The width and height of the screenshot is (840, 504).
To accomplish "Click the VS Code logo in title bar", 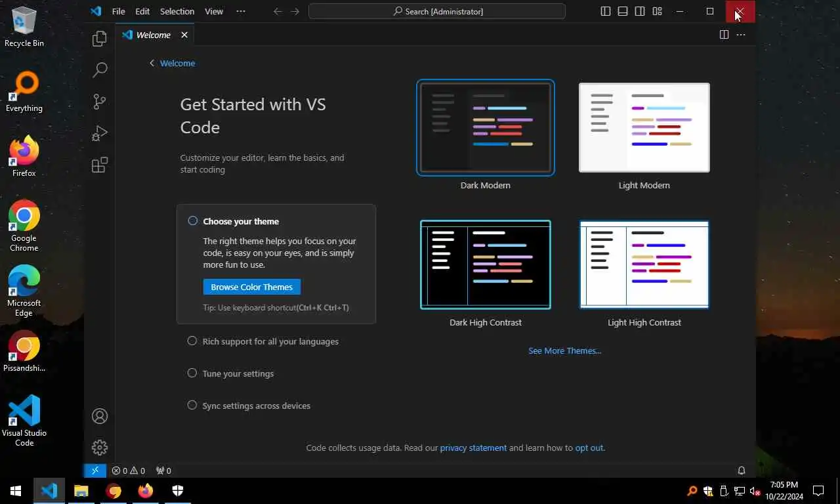I will [96, 11].
